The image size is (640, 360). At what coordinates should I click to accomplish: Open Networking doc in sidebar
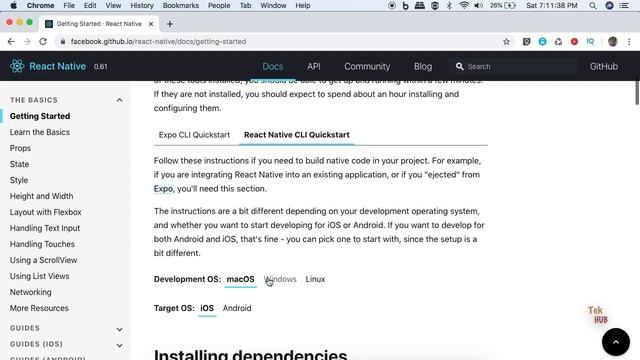(x=31, y=292)
